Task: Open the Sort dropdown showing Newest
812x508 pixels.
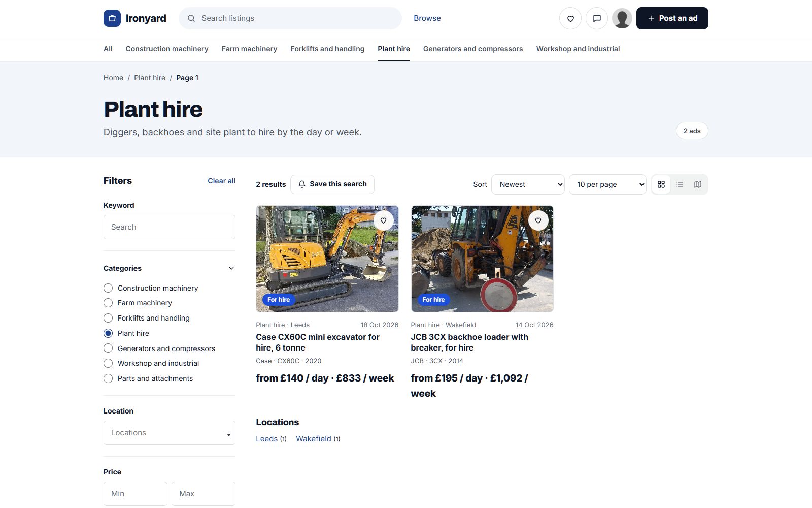Action: (x=528, y=184)
